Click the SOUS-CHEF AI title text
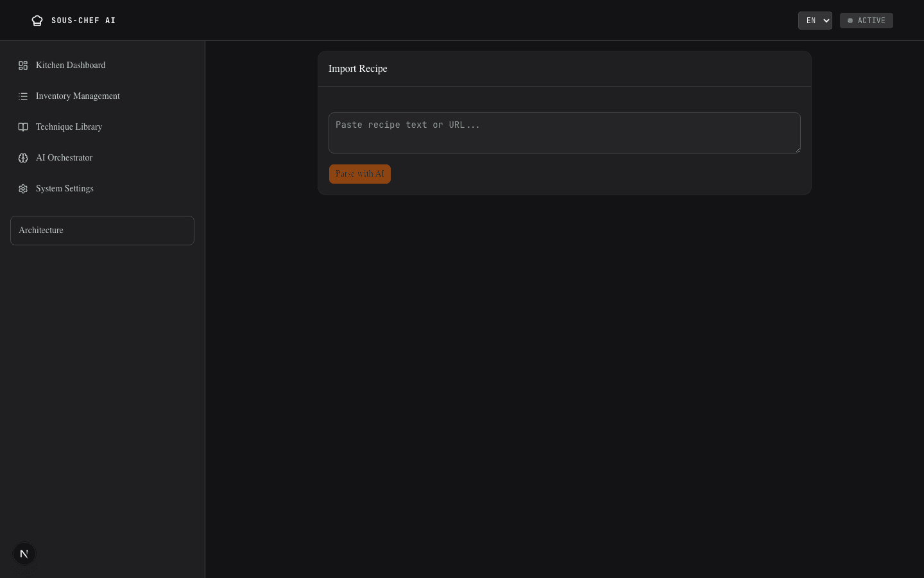Viewport: 924px width, 578px height. point(83,21)
